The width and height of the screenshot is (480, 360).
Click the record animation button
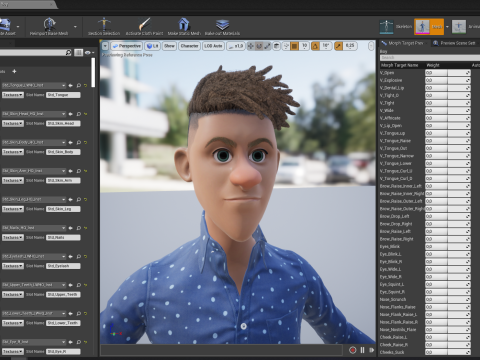coord(353,350)
